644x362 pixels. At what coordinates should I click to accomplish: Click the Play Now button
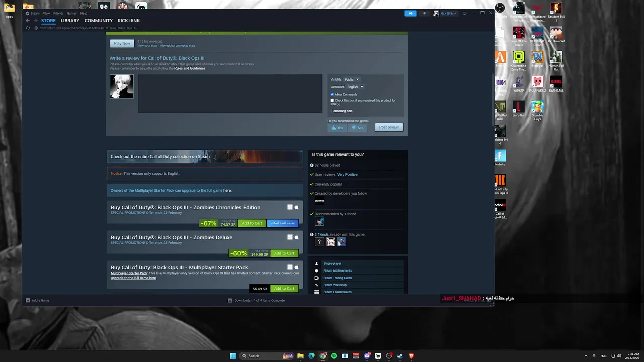tap(122, 43)
